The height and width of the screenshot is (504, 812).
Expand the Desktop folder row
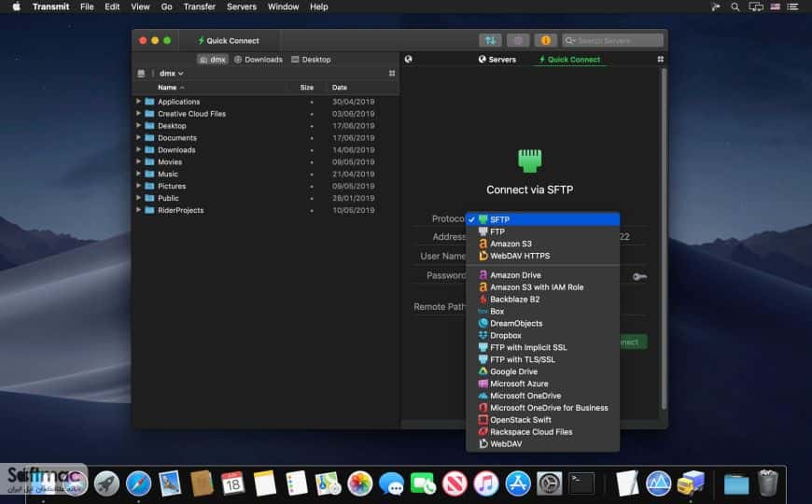pyautogui.click(x=138, y=125)
